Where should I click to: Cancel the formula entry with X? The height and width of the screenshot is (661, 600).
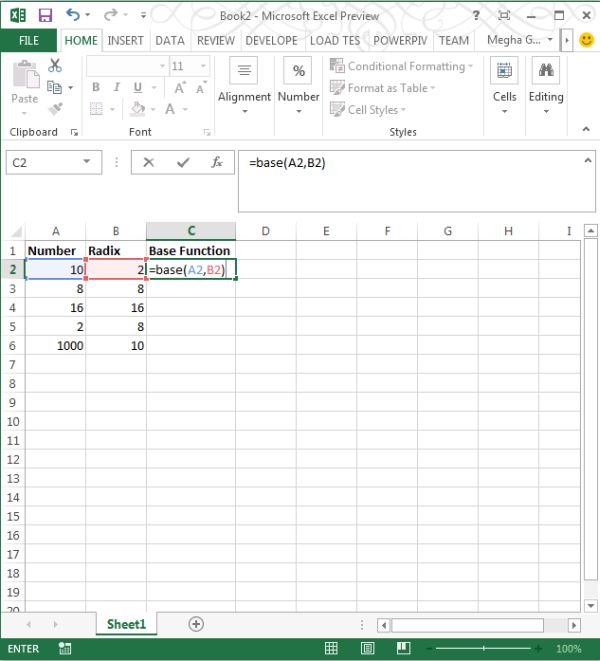[148, 162]
